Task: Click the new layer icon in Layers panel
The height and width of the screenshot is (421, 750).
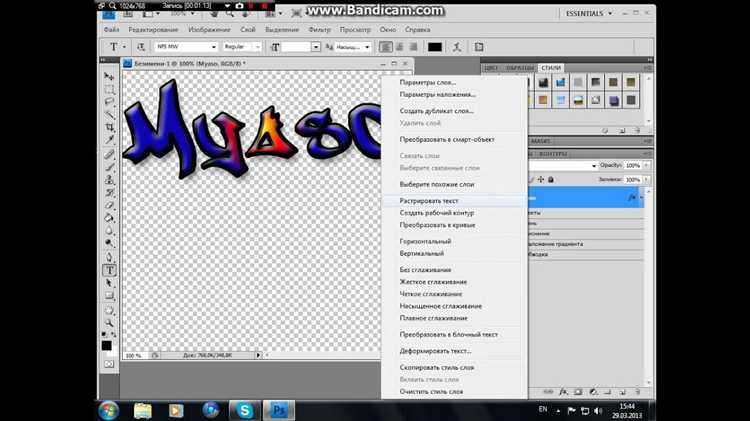Action: click(x=622, y=392)
